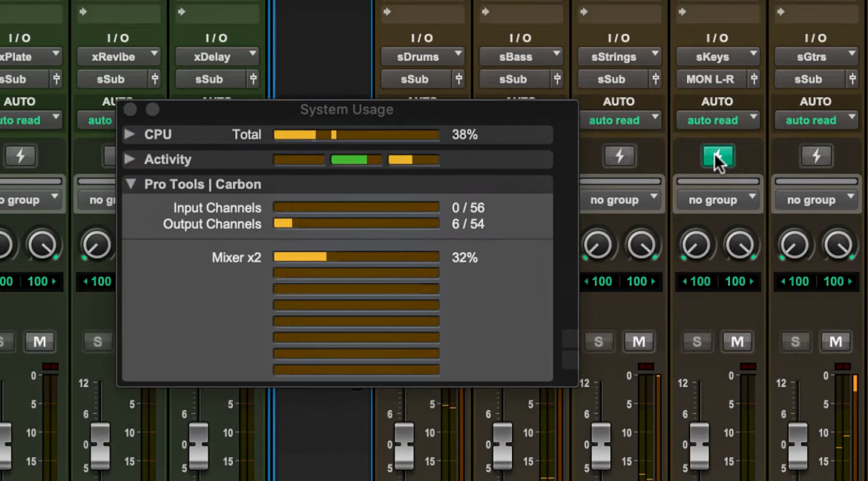The height and width of the screenshot is (481, 868).
Task: Open output window icon on xDelay track
Action: (x=253, y=79)
